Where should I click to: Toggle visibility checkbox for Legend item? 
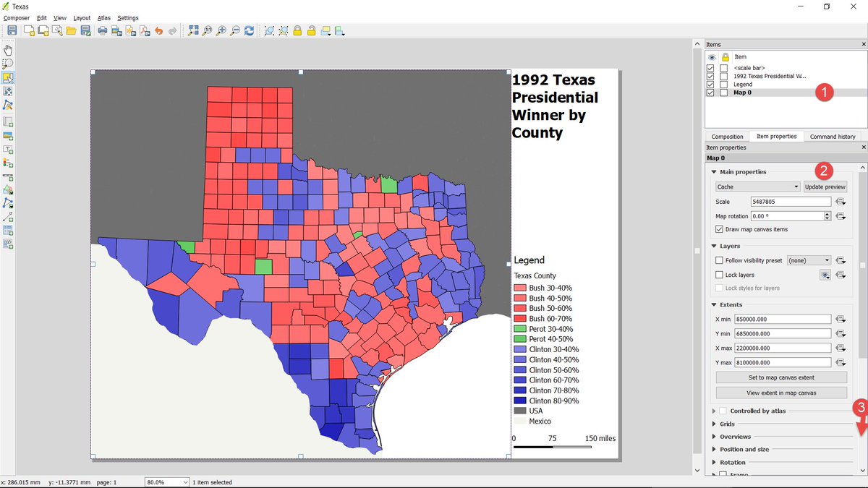pyautogui.click(x=710, y=85)
